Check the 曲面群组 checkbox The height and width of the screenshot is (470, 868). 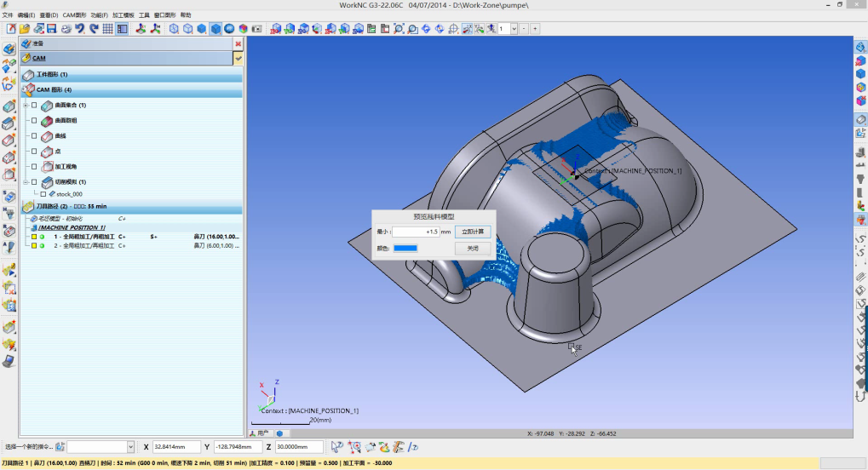click(x=34, y=121)
